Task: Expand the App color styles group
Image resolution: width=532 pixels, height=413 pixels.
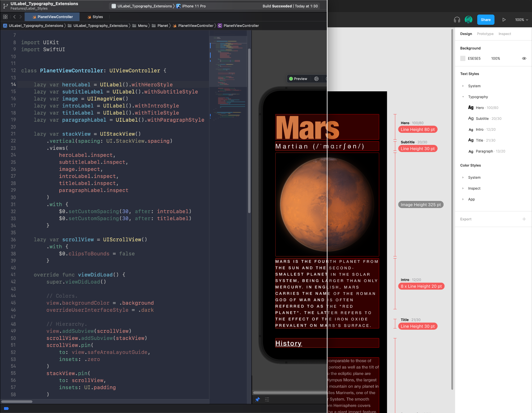Action: pos(463,199)
